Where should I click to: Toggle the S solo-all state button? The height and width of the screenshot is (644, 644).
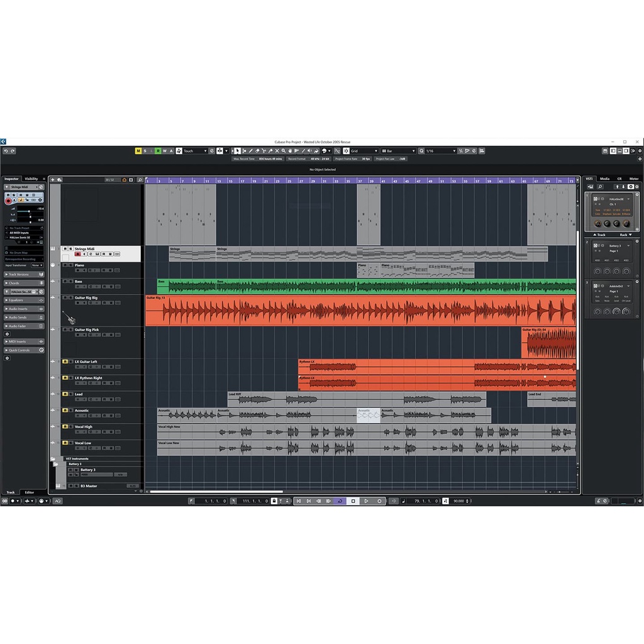tap(145, 151)
